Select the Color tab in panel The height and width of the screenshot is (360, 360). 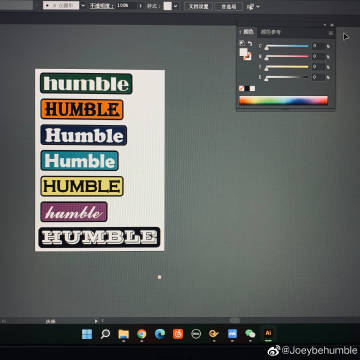pos(248,32)
